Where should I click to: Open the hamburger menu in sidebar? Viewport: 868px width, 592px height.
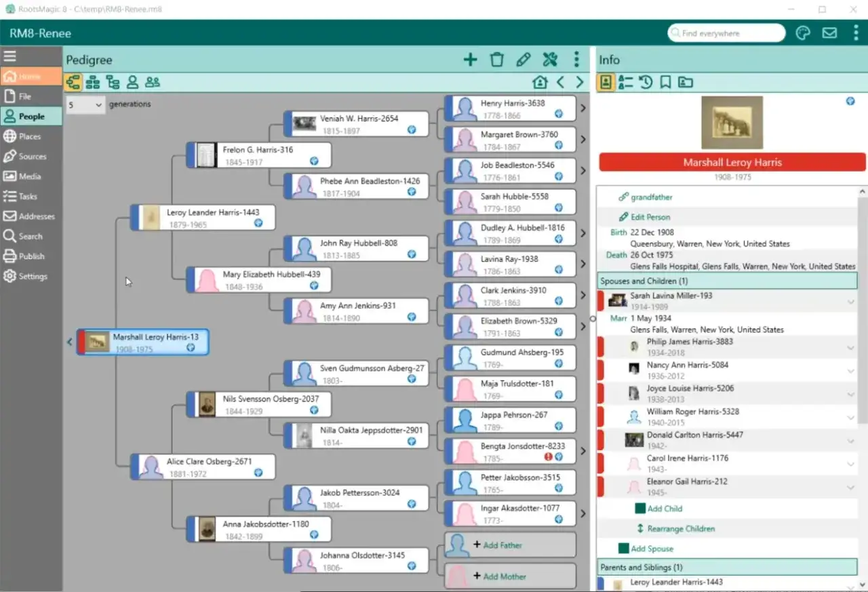point(9,56)
